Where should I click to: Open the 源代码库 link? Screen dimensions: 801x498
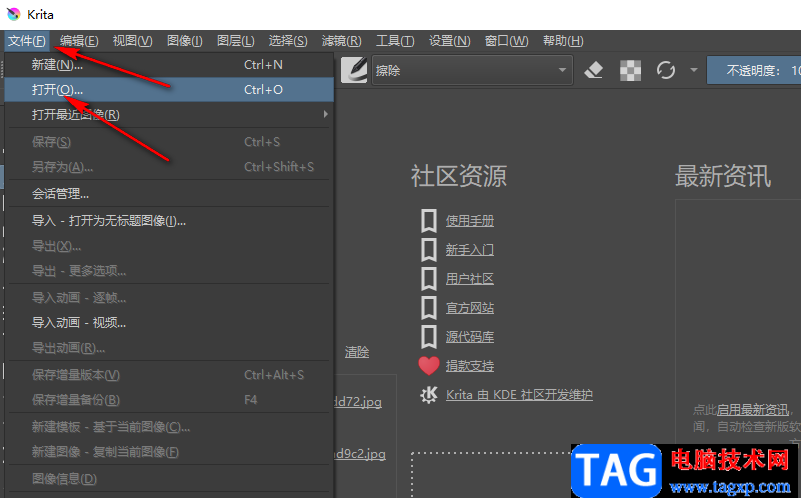tap(469, 337)
